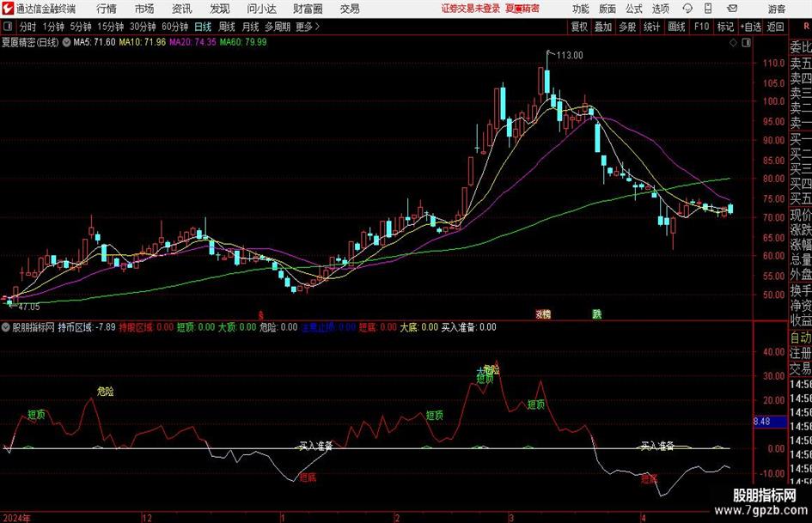Click the MA5: 71.60 label
The image size is (812, 523).
point(95,42)
